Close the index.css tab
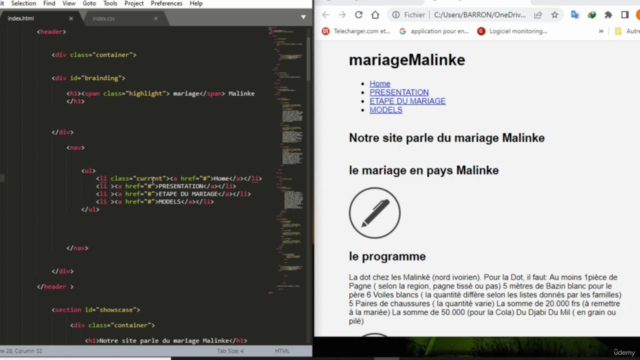640x360 pixels. point(156,18)
